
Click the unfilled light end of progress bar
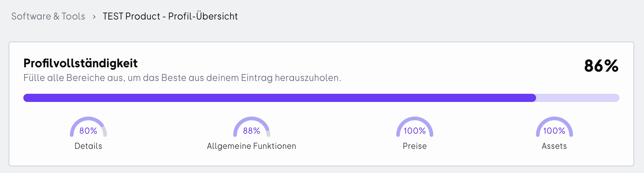tap(578, 98)
